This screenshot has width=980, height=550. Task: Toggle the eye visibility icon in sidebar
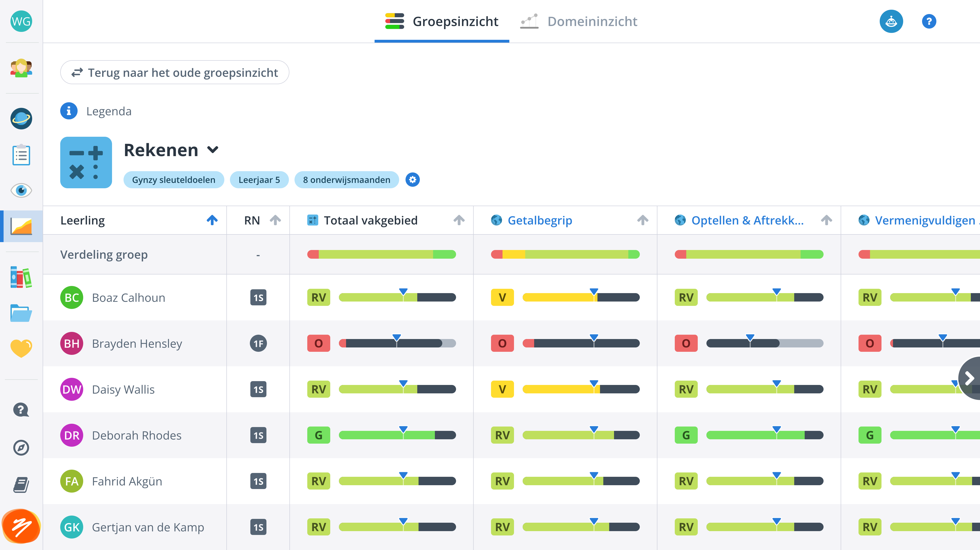[x=21, y=190]
